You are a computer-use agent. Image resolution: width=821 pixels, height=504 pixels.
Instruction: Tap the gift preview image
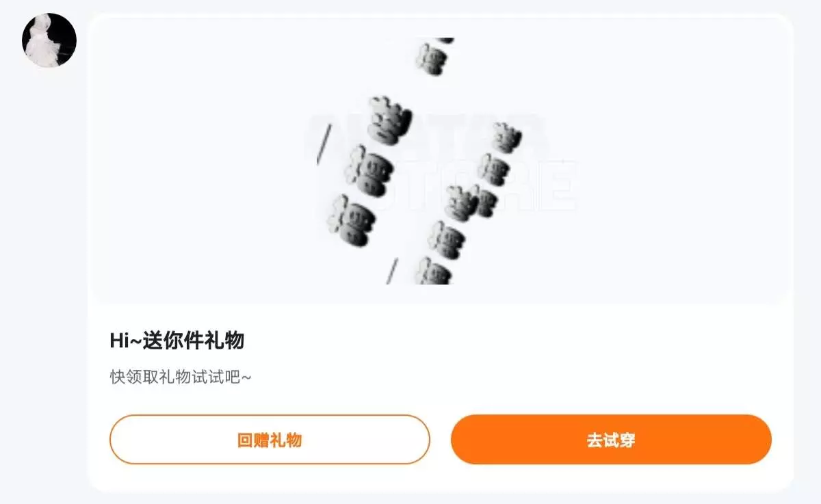coord(441,161)
